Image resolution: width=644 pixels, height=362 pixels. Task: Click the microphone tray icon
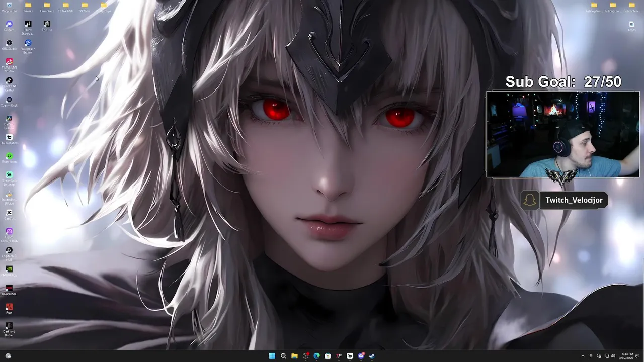click(591, 356)
